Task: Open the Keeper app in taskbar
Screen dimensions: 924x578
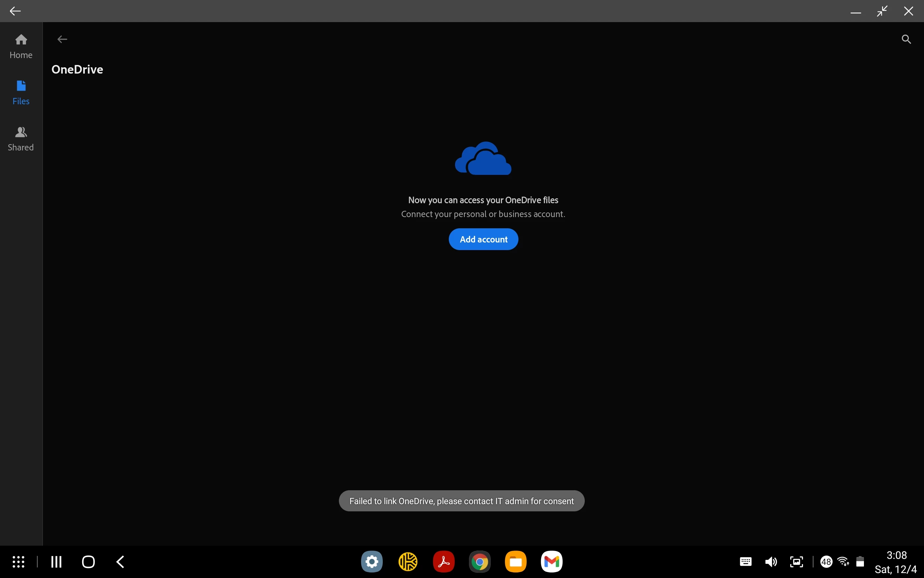Action: [x=408, y=562]
